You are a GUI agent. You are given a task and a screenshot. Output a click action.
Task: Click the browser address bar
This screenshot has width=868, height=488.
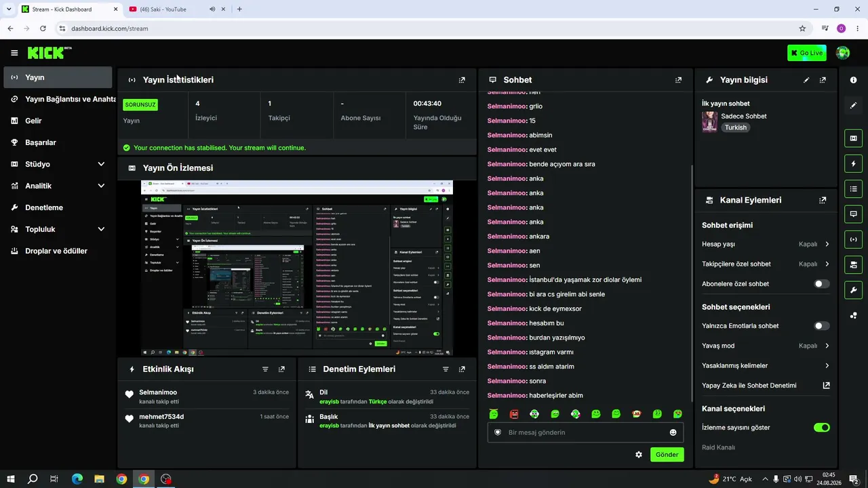pos(427,28)
